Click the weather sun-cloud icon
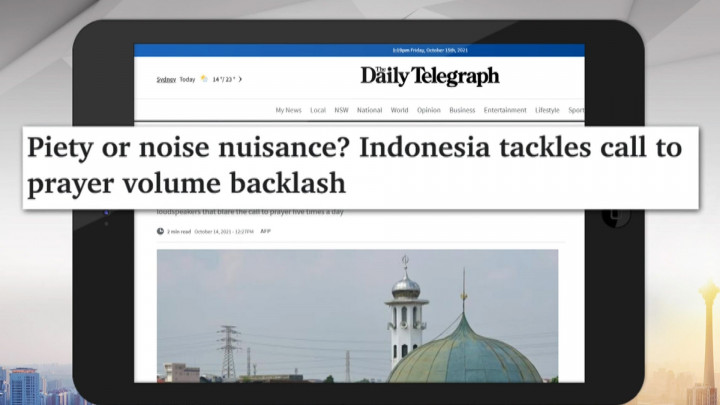Screen dimensions: 720x405 pyautogui.click(x=204, y=79)
